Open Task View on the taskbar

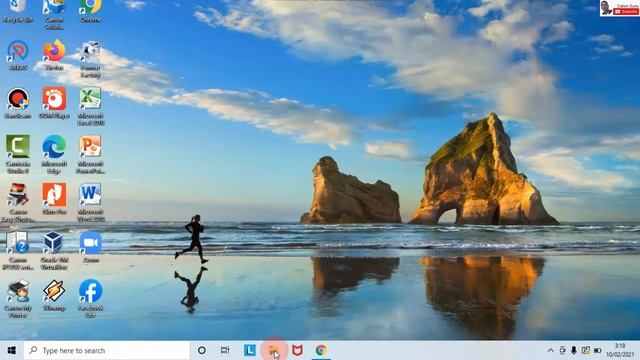point(225,350)
